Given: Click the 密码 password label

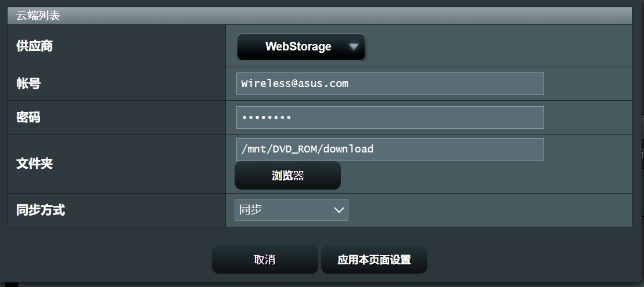Looking at the screenshot, I should [28, 117].
